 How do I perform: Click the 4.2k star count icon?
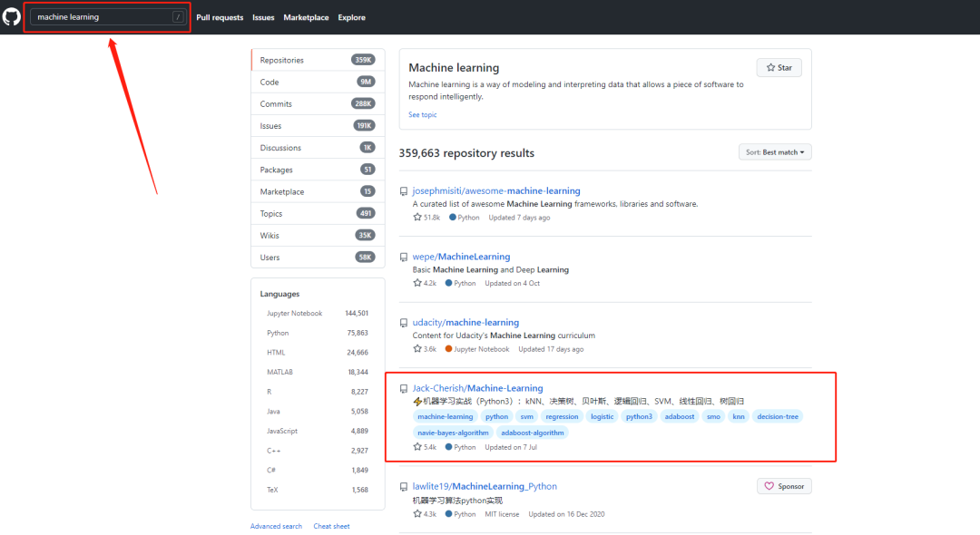click(417, 283)
